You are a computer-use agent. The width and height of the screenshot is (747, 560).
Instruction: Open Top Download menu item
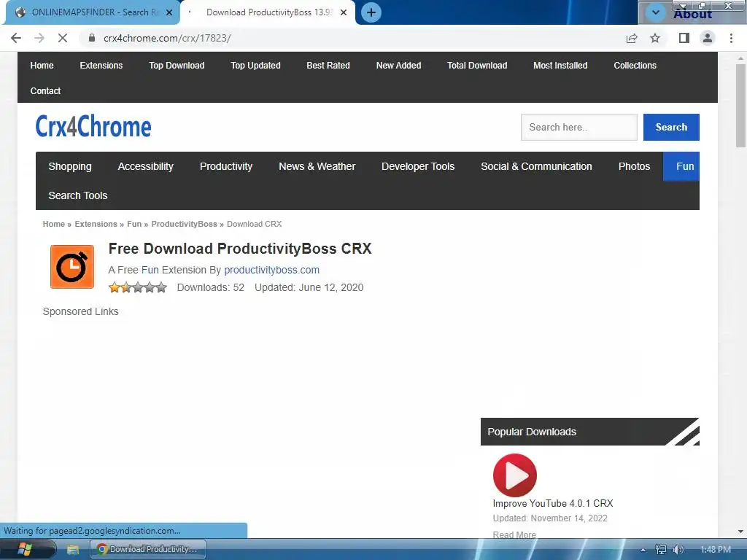pos(177,65)
